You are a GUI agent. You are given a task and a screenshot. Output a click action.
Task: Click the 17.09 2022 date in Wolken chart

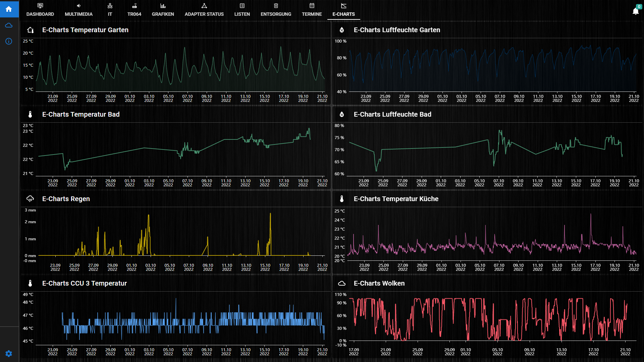354,352
